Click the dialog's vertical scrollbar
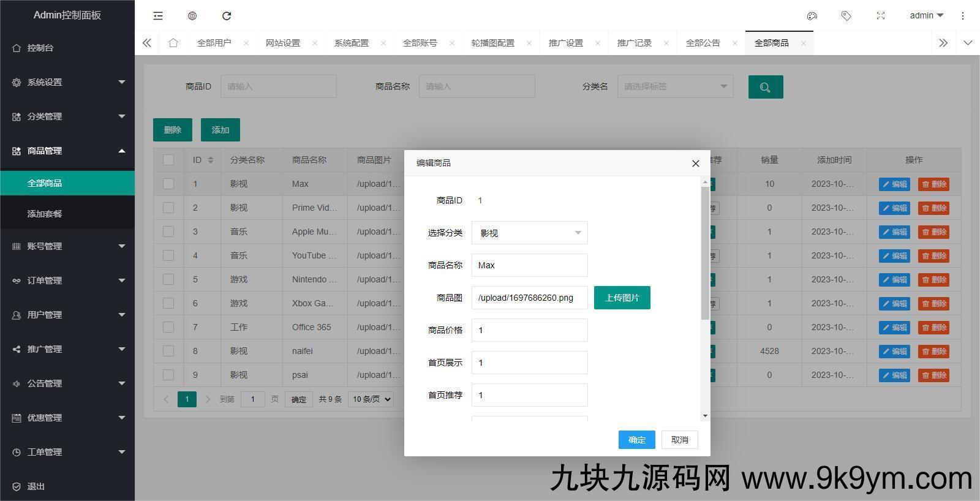 (705, 252)
